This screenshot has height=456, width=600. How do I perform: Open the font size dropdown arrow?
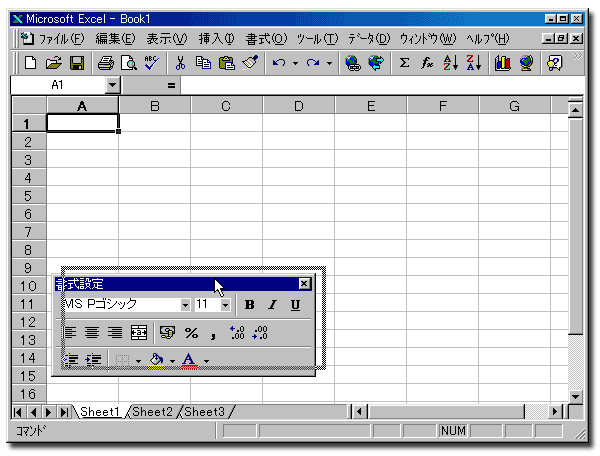(x=225, y=305)
